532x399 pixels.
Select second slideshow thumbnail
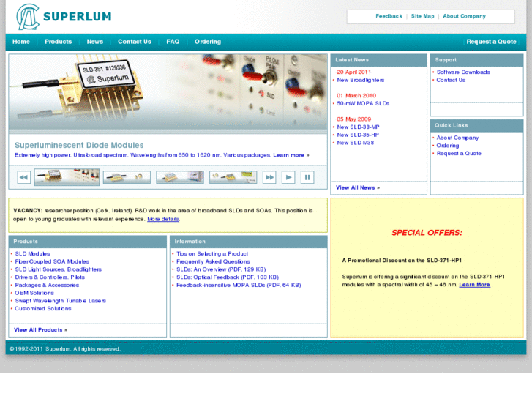pyautogui.click(x=127, y=177)
